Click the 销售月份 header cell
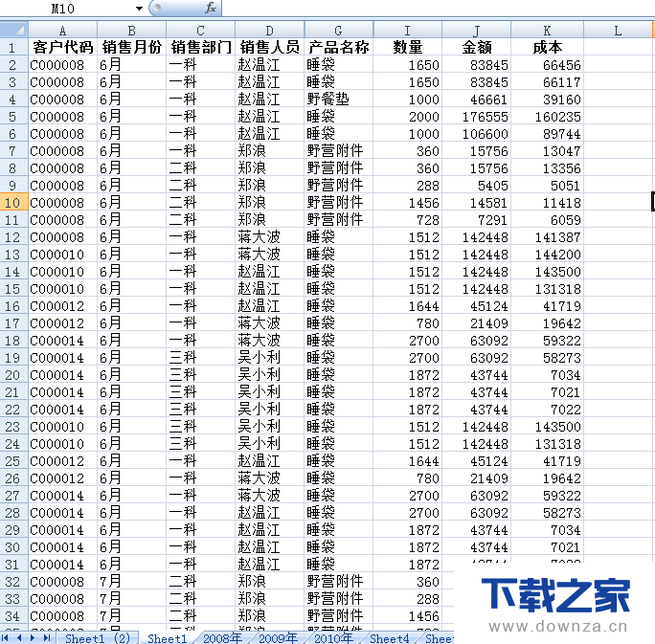 pos(131,47)
